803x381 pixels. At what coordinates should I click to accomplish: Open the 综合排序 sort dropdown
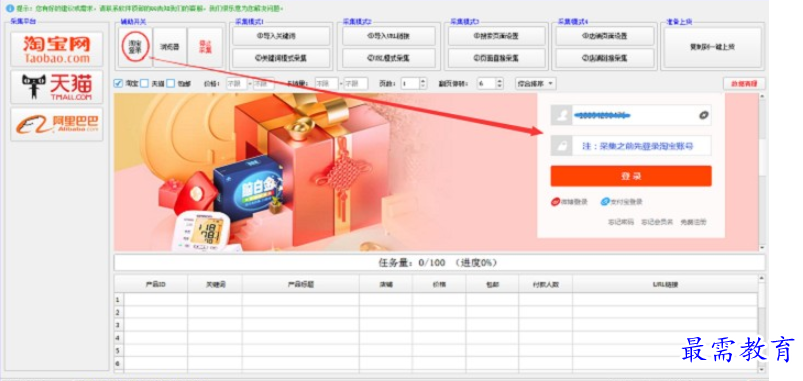[536, 83]
